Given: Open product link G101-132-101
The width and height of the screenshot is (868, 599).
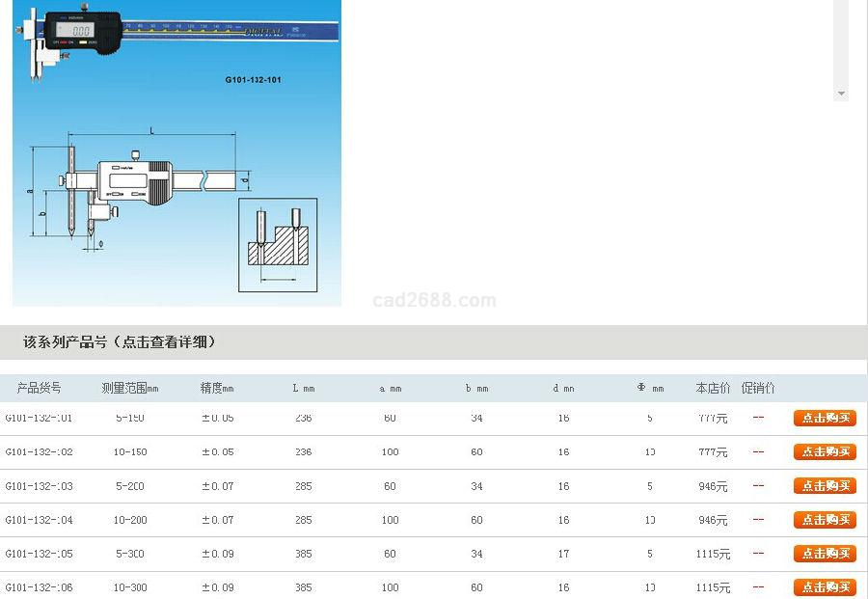Looking at the screenshot, I should pyautogui.click(x=39, y=419).
